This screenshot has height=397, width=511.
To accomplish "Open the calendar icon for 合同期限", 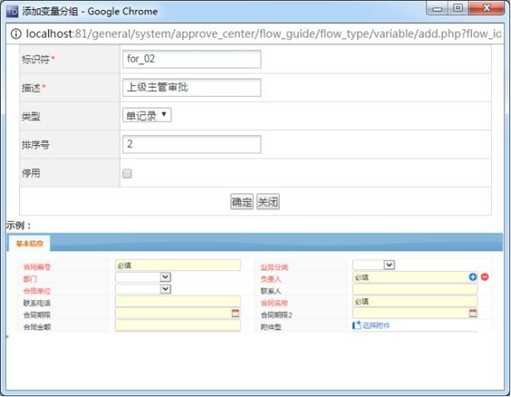I will (235, 313).
